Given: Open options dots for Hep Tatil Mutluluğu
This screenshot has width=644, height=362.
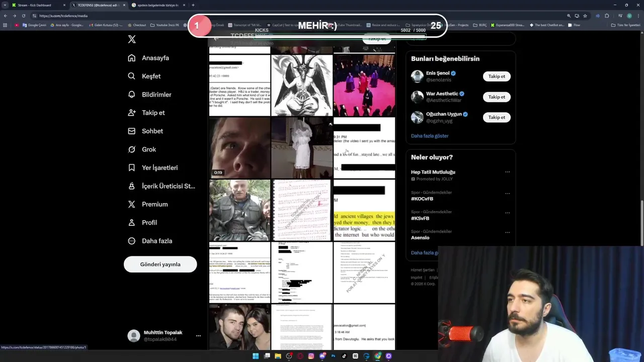Looking at the screenshot, I should tap(507, 172).
